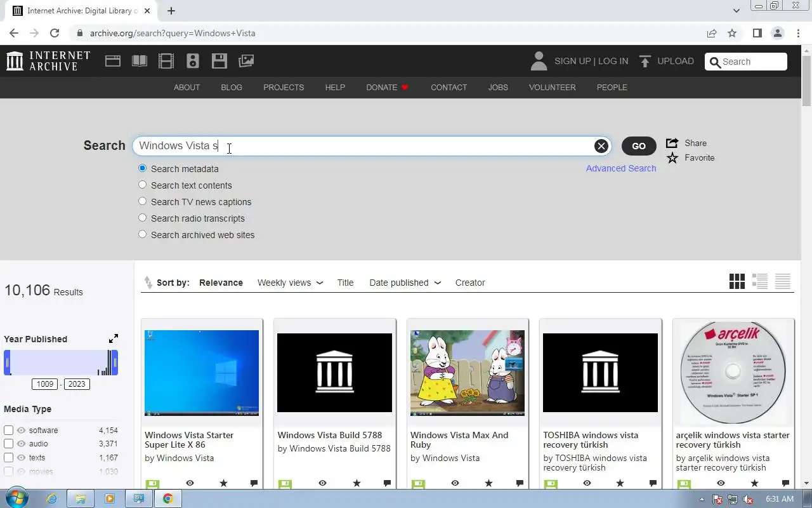Open the HELP menu item
This screenshot has height=508, width=812.
coord(335,88)
